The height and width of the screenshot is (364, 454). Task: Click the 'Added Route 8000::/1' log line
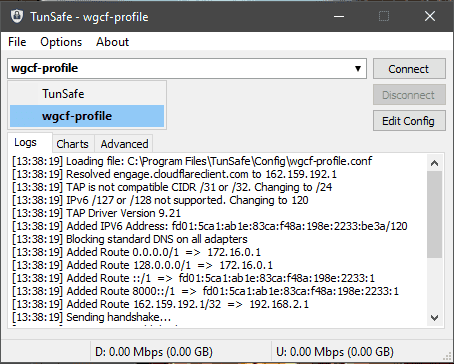[205, 291]
